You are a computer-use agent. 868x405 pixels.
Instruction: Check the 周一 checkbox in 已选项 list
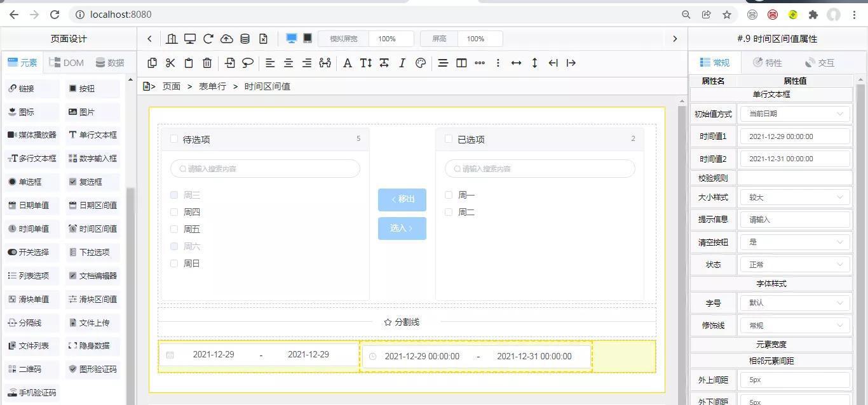pyautogui.click(x=449, y=195)
